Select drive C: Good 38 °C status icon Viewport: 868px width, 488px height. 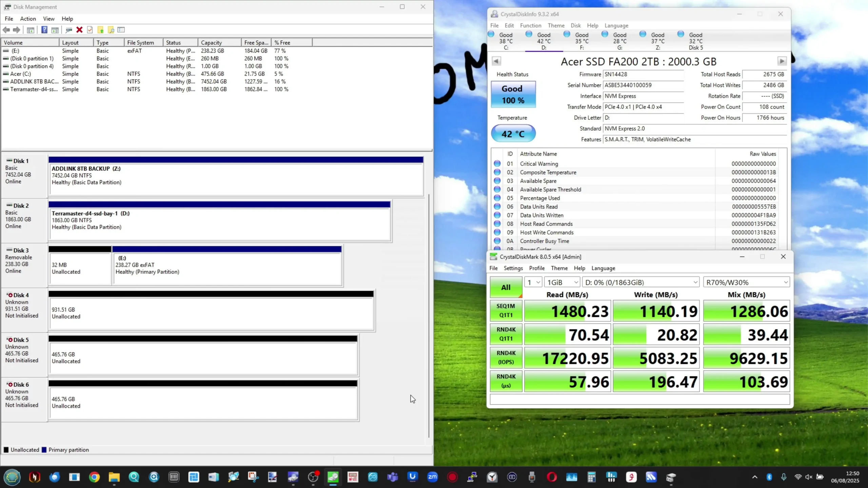pos(491,34)
